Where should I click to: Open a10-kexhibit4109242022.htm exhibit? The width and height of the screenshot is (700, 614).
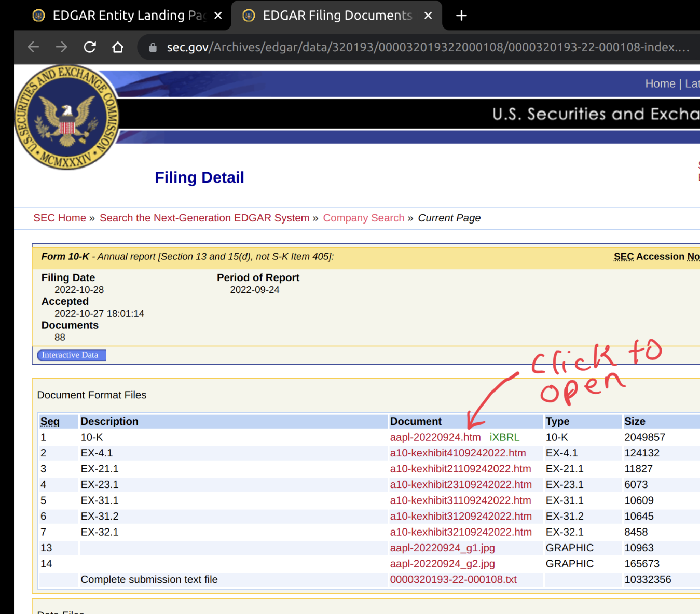(x=458, y=453)
